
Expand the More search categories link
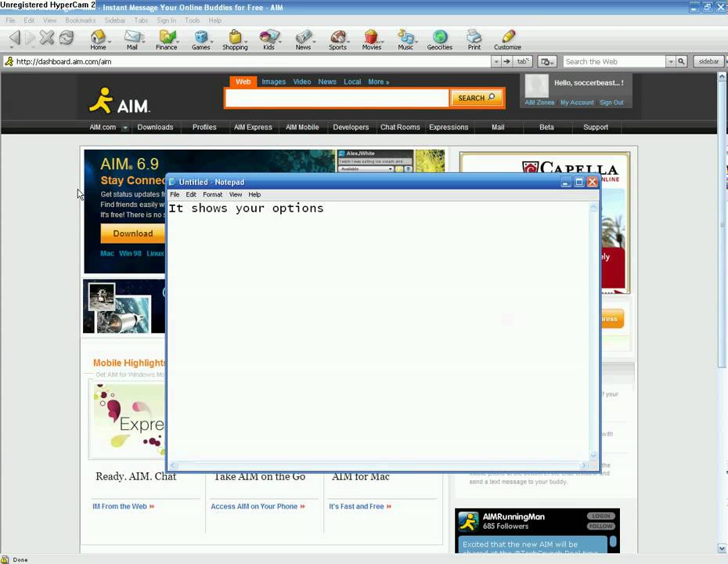[x=378, y=81]
